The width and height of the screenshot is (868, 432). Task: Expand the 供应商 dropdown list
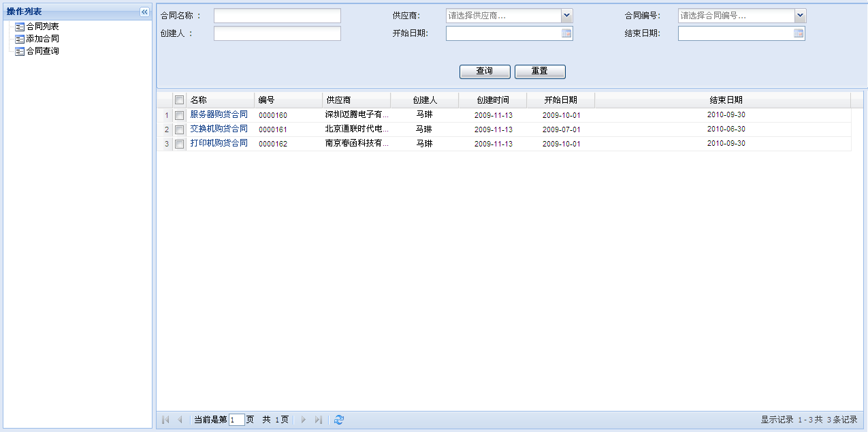[566, 16]
